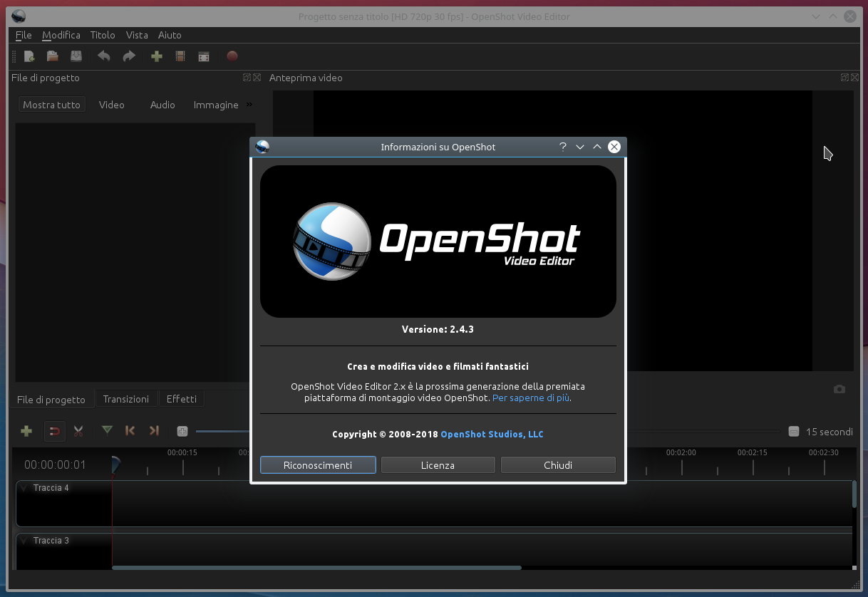Click the ruler at 00:02:15
868x597 pixels.
click(x=753, y=452)
